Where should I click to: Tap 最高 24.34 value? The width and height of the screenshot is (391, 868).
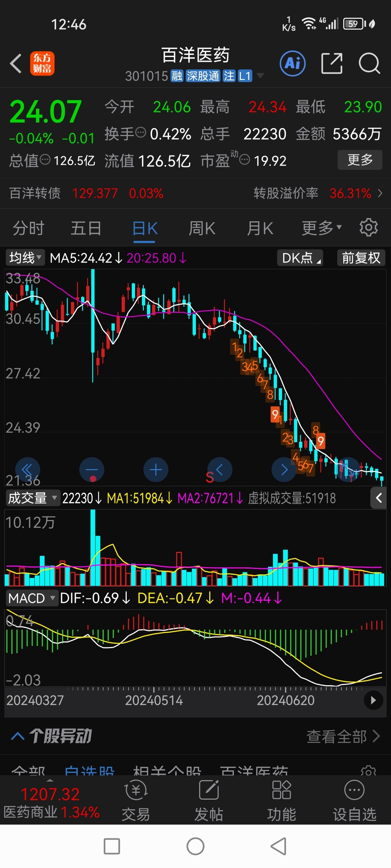[x=268, y=107]
